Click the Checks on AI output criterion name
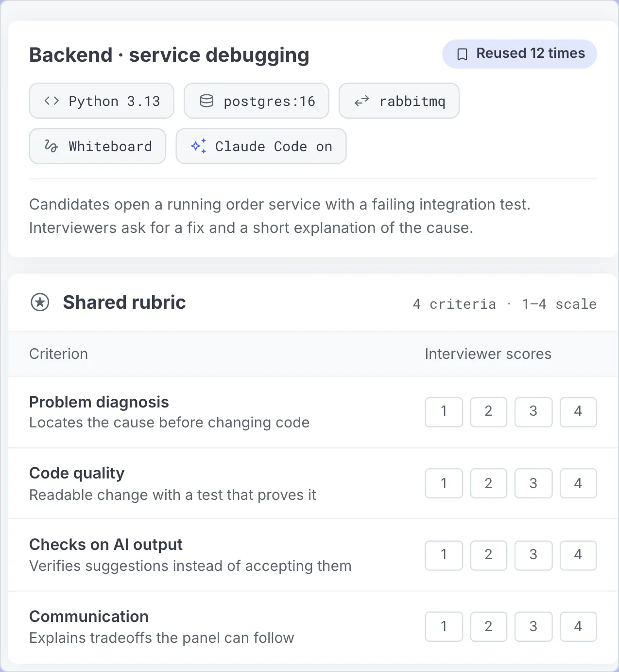This screenshot has height=672, width=619. click(106, 545)
